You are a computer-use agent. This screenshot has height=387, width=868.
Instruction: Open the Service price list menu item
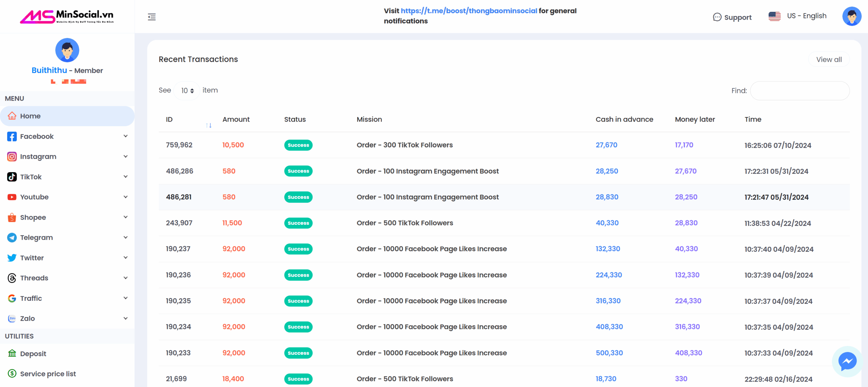tap(67, 374)
